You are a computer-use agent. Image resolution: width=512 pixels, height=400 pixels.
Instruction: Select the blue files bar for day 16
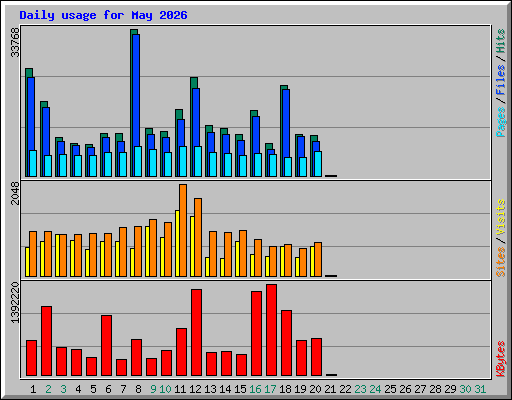tap(256, 135)
